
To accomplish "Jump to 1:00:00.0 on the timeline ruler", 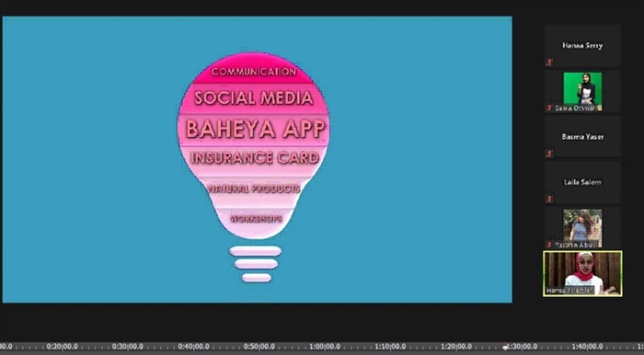I will [325, 347].
